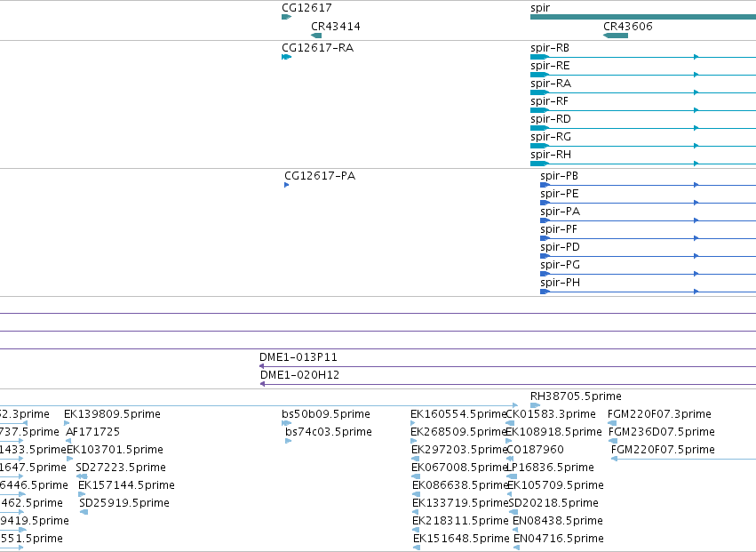756x552 pixels.
Task: Click the AF171725 feature
Action: coord(68,441)
